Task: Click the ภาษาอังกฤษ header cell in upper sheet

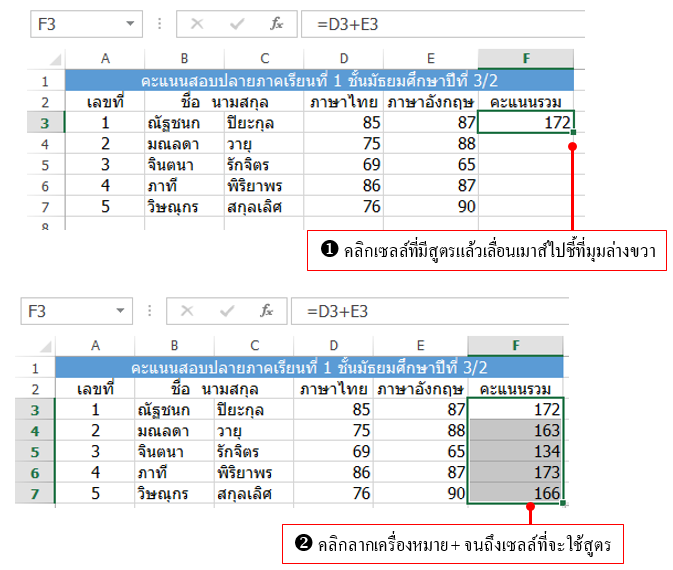Action: click(x=431, y=102)
